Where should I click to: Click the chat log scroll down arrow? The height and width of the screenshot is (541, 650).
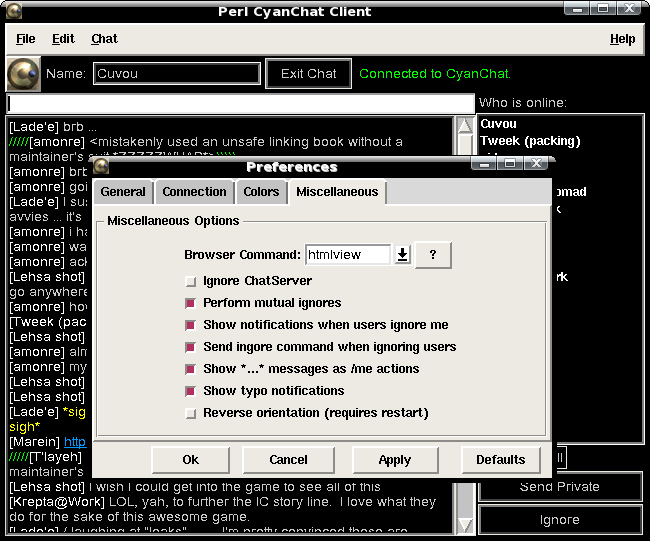tap(465, 525)
